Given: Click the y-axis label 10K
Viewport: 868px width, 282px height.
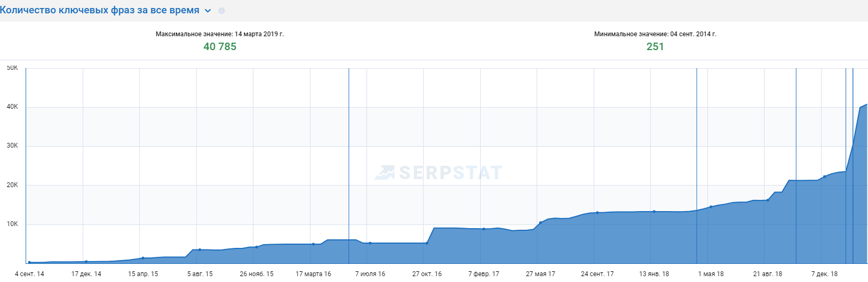Looking at the screenshot, I should (x=12, y=224).
